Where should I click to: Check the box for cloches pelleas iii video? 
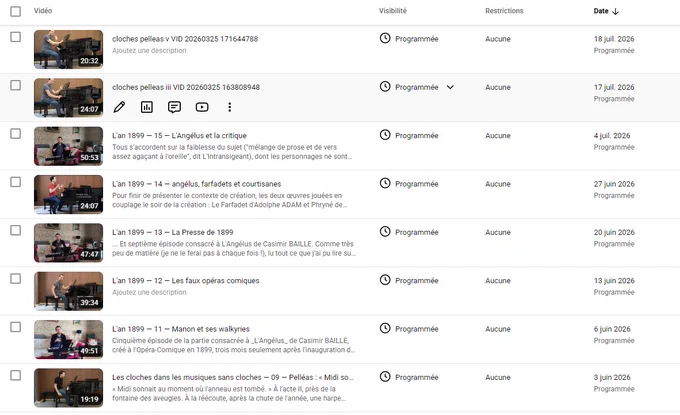16,85
